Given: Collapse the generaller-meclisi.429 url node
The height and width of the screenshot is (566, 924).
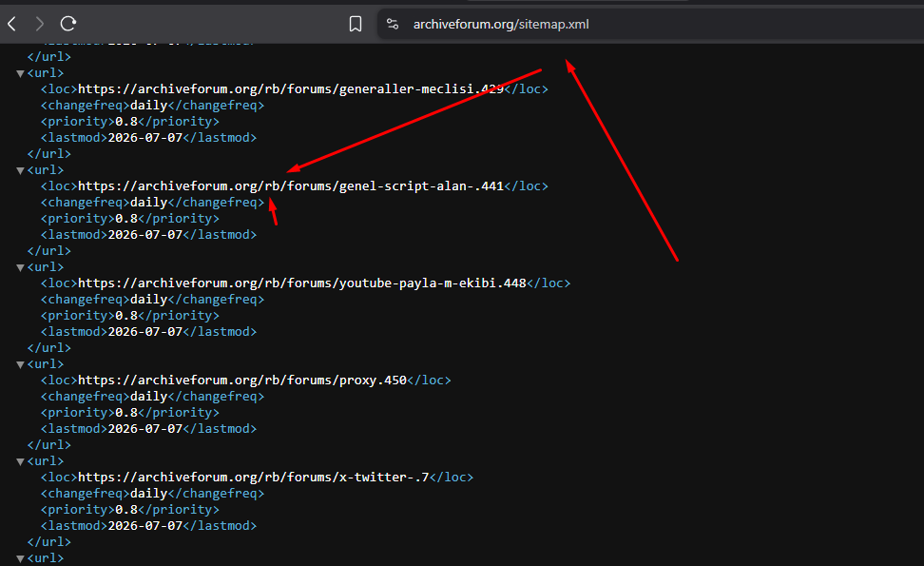Looking at the screenshot, I should [x=20, y=73].
